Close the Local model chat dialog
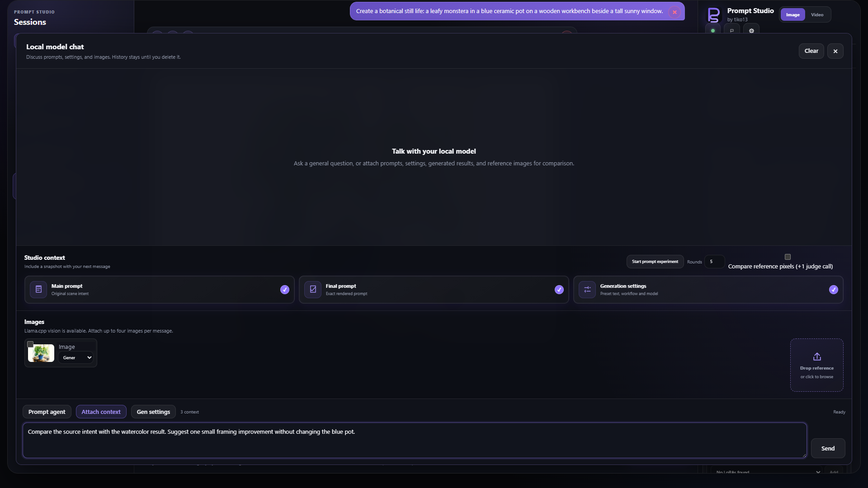Screen dimensions: 868x488 (x=835, y=52)
